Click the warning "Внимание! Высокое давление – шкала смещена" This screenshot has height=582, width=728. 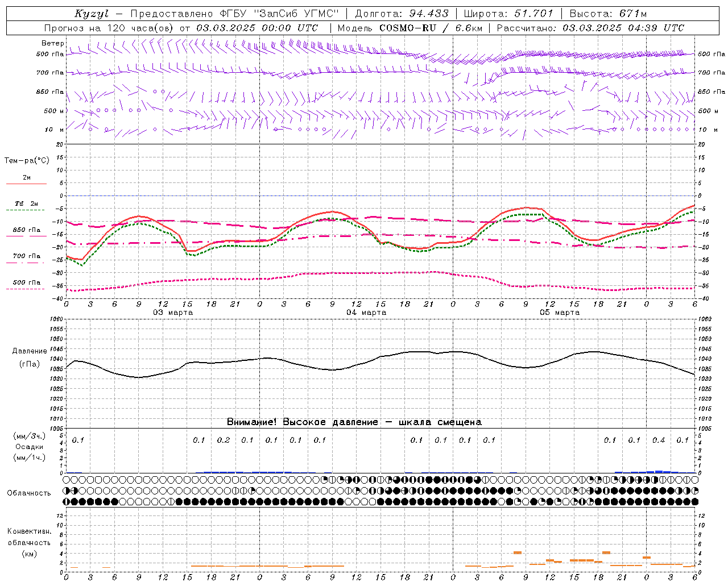click(x=354, y=422)
